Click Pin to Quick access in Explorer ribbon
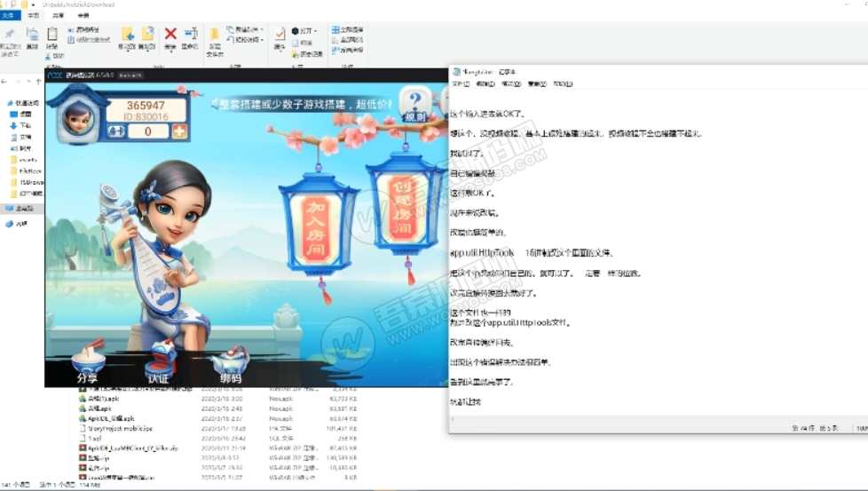Viewport: 868px width, 491px height. [10, 42]
